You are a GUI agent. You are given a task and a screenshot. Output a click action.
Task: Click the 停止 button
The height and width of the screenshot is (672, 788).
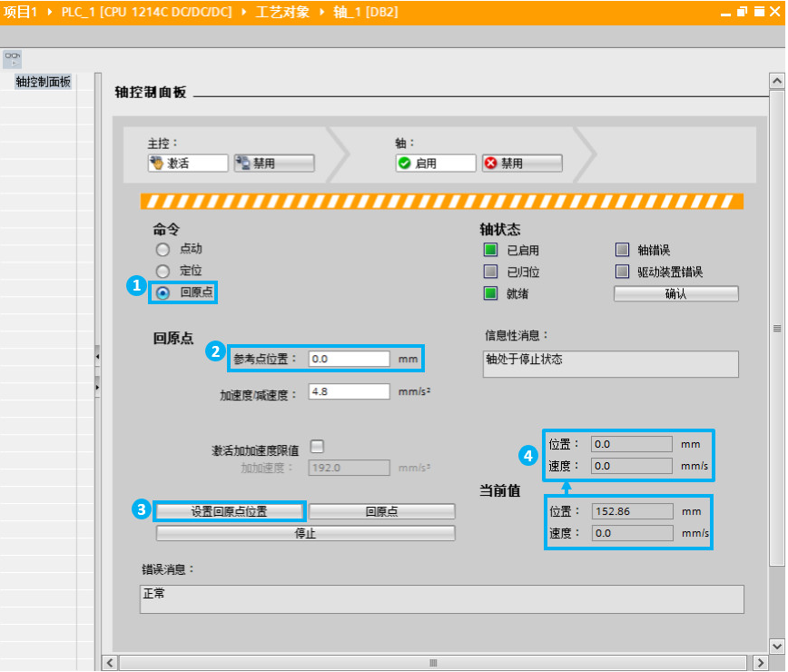tap(306, 533)
